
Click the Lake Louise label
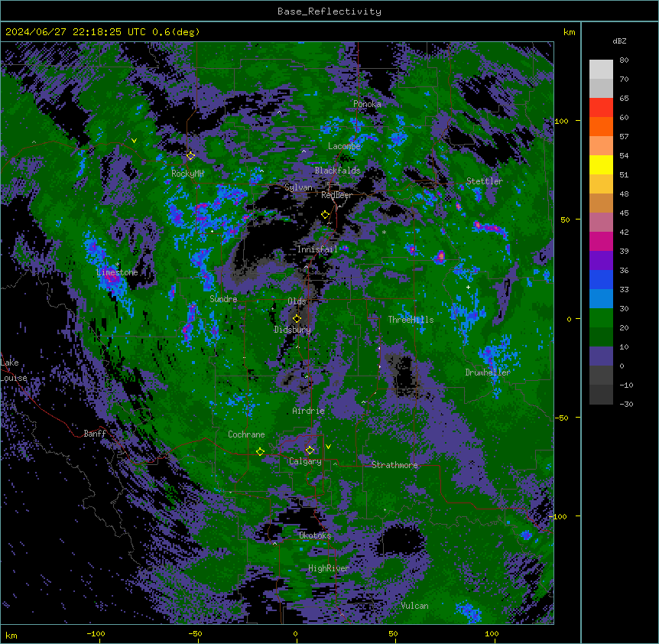point(14,370)
